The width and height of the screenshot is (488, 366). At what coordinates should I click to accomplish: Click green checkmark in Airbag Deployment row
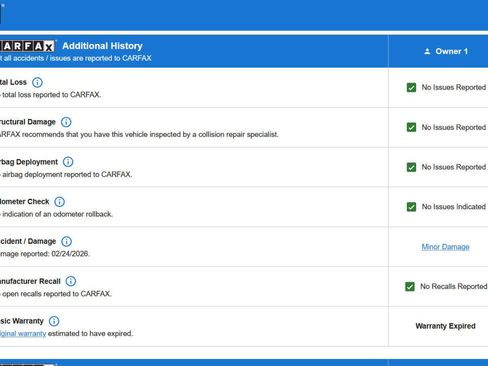tap(411, 167)
